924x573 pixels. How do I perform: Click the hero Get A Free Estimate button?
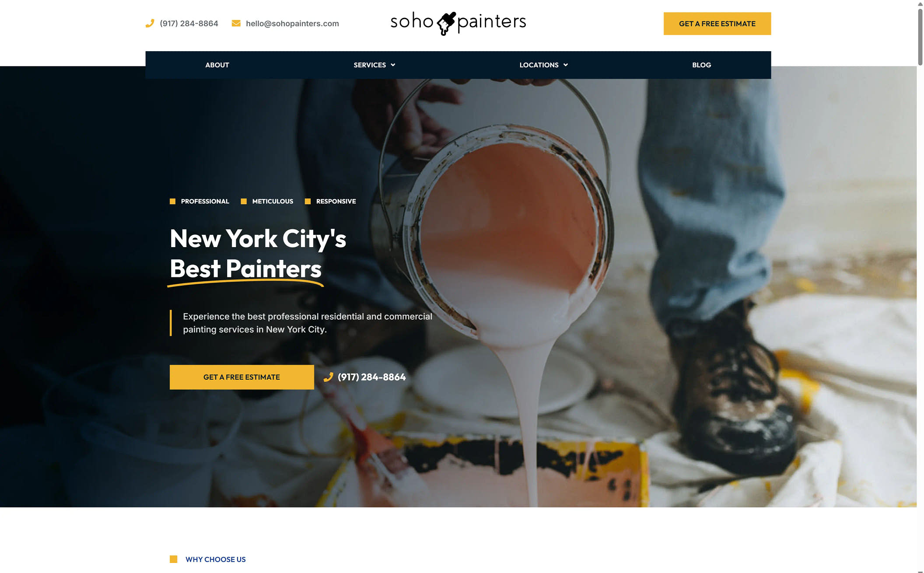coord(241,377)
